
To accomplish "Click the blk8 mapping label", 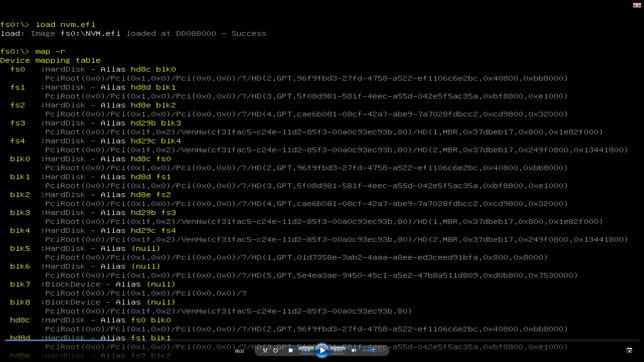I will click(x=20, y=302).
